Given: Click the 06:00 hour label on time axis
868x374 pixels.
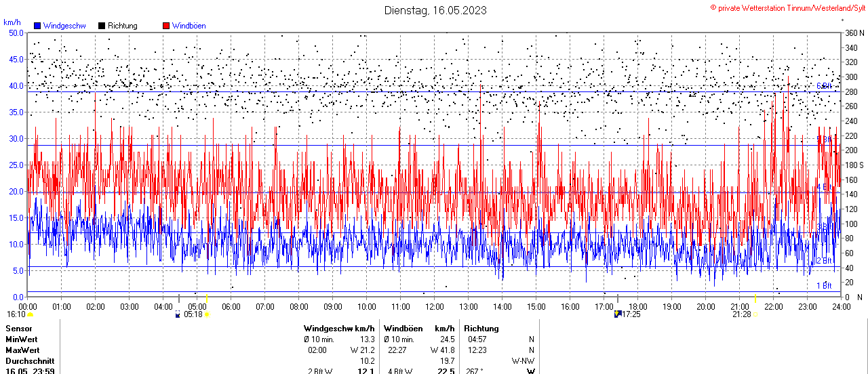Looking at the screenshot, I should tap(231, 306).
